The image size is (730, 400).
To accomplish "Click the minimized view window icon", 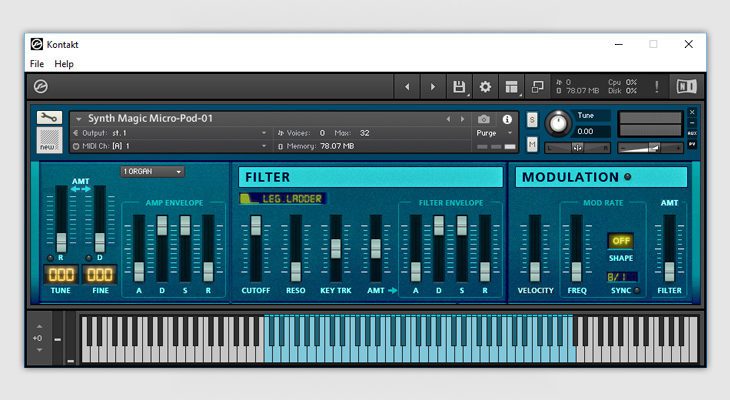I will (x=537, y=87).
